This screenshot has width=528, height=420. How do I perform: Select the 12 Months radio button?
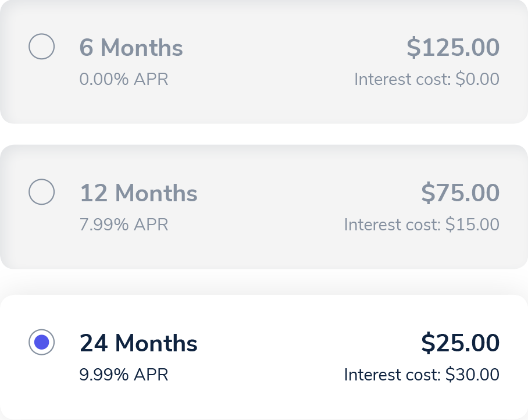pyautogui.click(x=42, y=192)
